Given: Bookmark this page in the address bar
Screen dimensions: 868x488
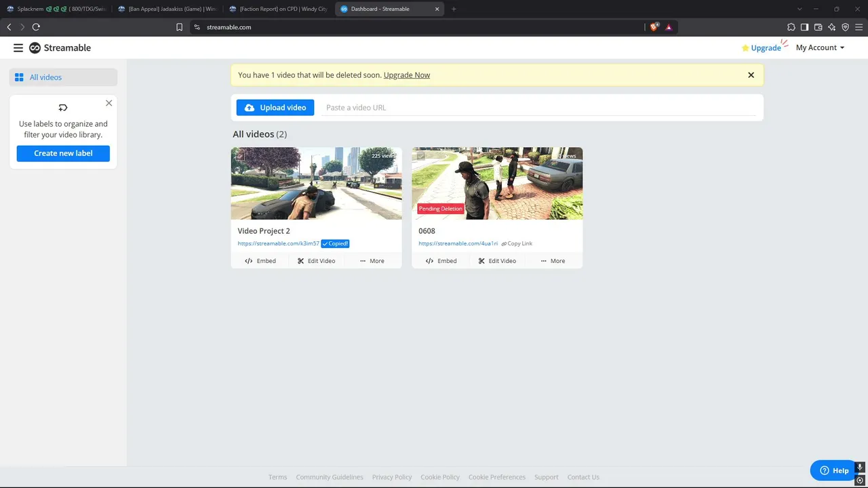Looking at the screenshot, I should [x=179, y=27].
